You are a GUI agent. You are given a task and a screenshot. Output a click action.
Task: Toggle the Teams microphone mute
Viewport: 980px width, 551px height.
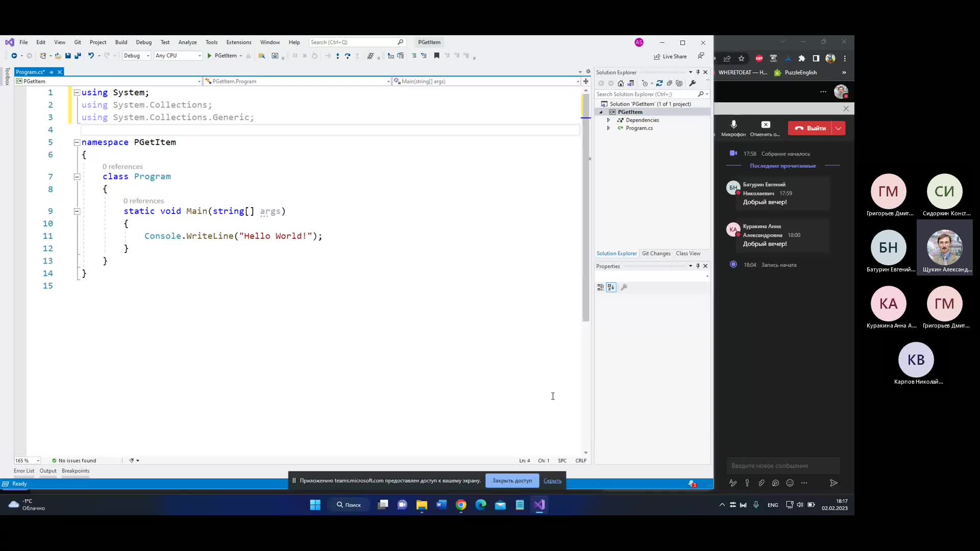click(x=733, y=128)
